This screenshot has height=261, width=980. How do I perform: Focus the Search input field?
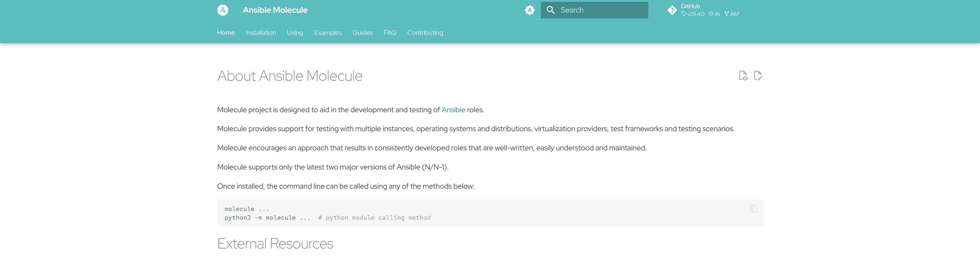pos(601,10)
